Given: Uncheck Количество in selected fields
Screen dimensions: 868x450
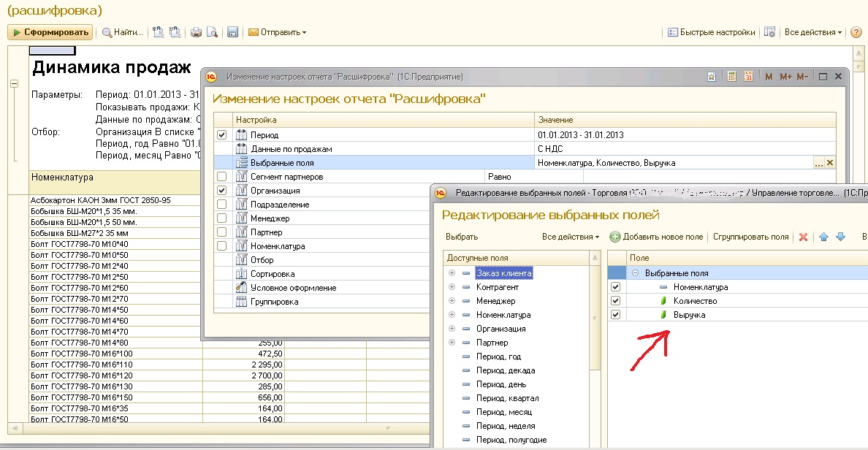Looking at the screenshot, I should (x=616, y=300).
